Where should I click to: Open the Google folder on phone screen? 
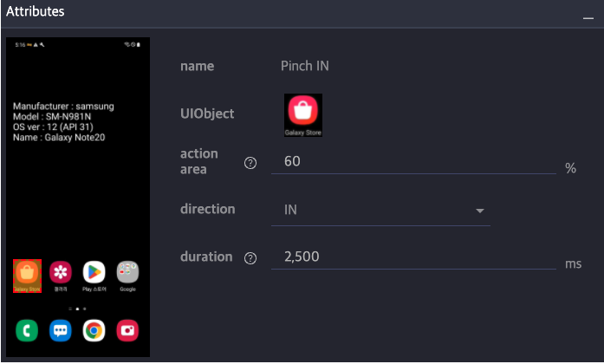click(127, 274)
